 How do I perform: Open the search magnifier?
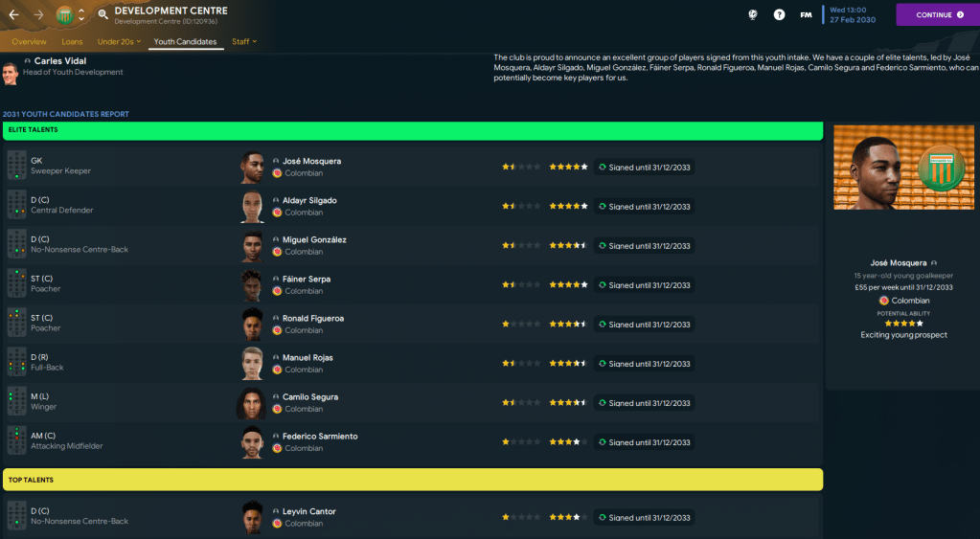(x=103, y=15)
